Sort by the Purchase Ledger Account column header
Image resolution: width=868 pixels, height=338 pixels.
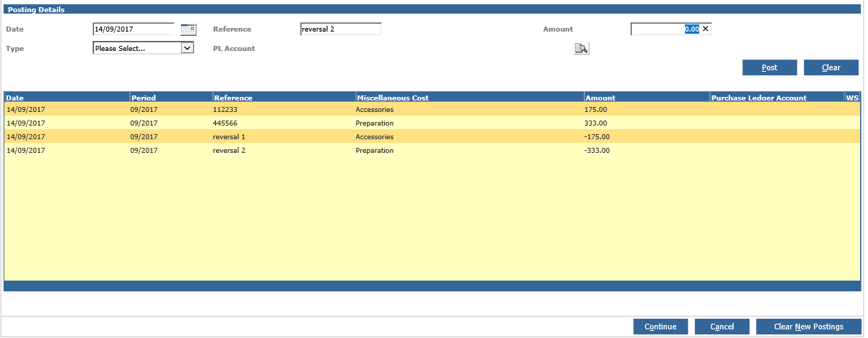(x=777, y=98)
